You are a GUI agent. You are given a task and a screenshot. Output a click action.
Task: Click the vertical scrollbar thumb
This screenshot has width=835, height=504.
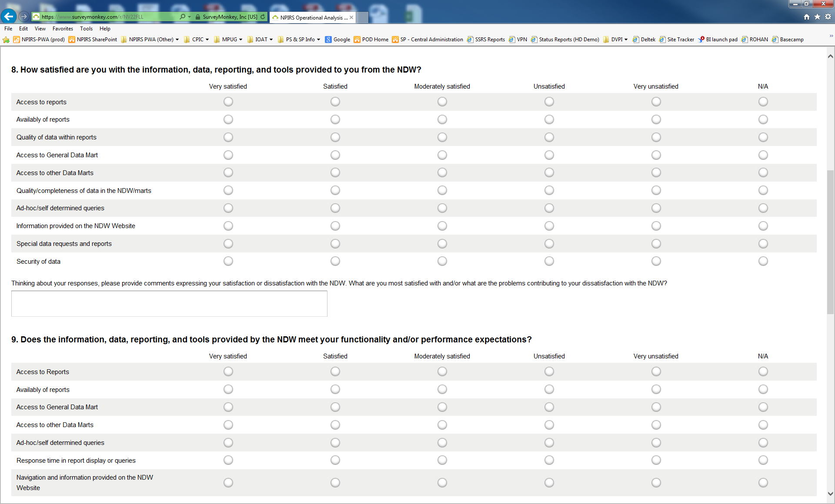click(830, 241)
